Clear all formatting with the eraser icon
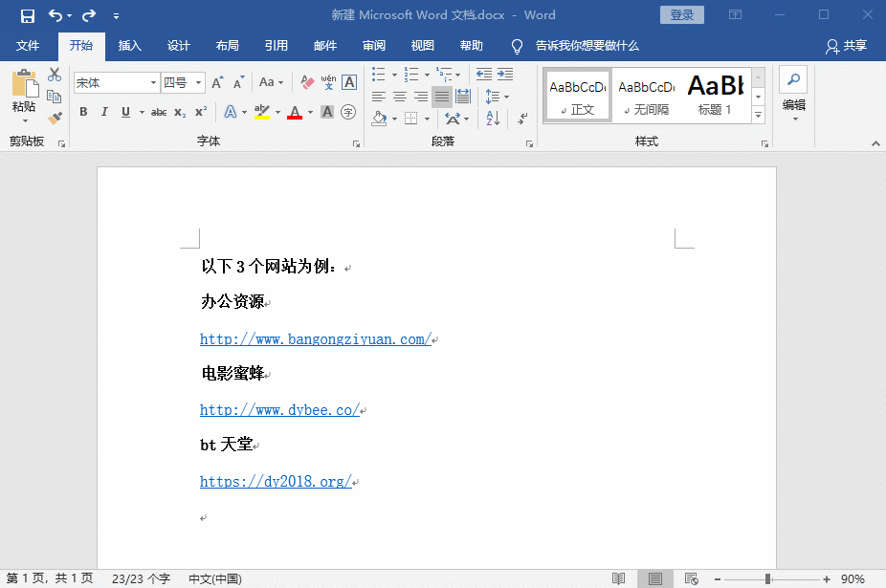886x588 pixels. pos(307,82)
